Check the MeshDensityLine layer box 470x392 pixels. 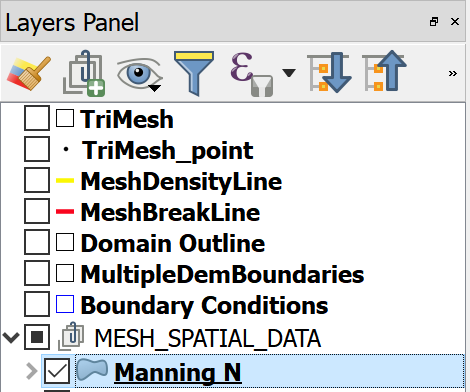click(37, 180)
